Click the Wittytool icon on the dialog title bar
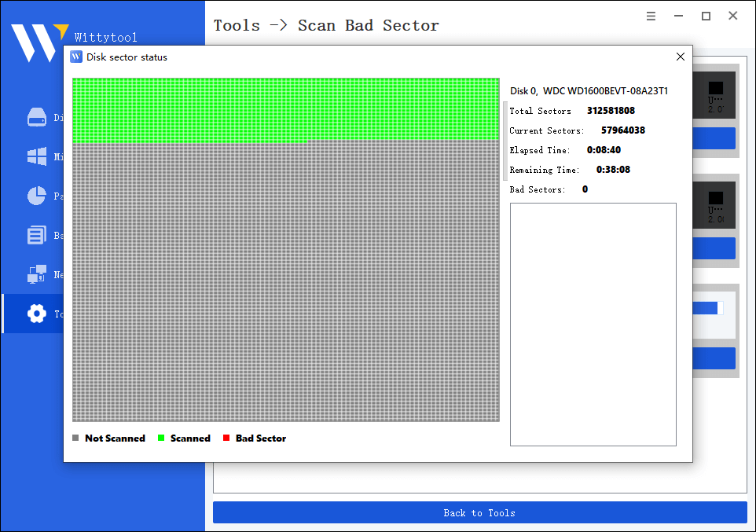Screen dimensions: 756x532 point(75,56)
